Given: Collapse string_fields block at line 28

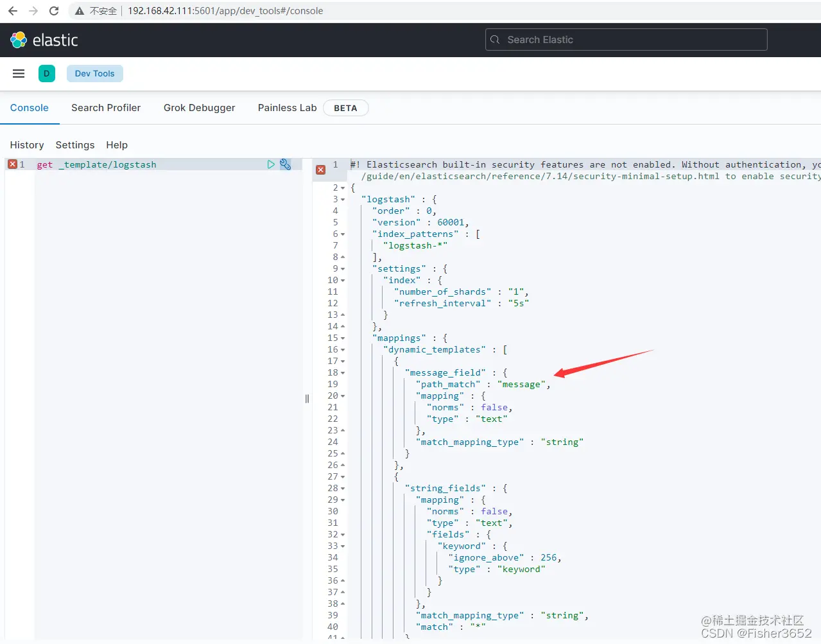Looking at the screenshot, I should pos(343,489).
